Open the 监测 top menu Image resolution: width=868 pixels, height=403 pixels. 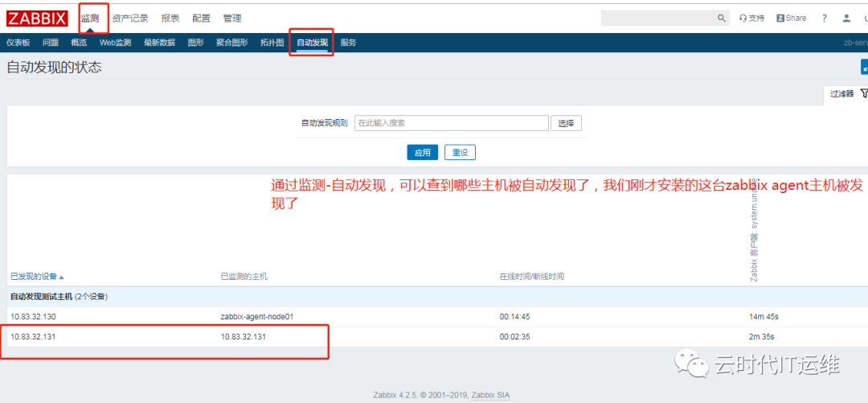pos(90,19)
